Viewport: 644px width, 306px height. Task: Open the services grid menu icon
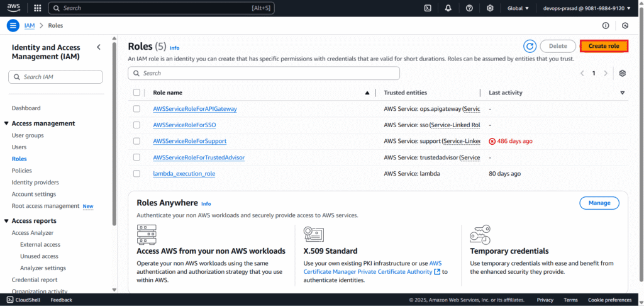[x=37, y=8]
